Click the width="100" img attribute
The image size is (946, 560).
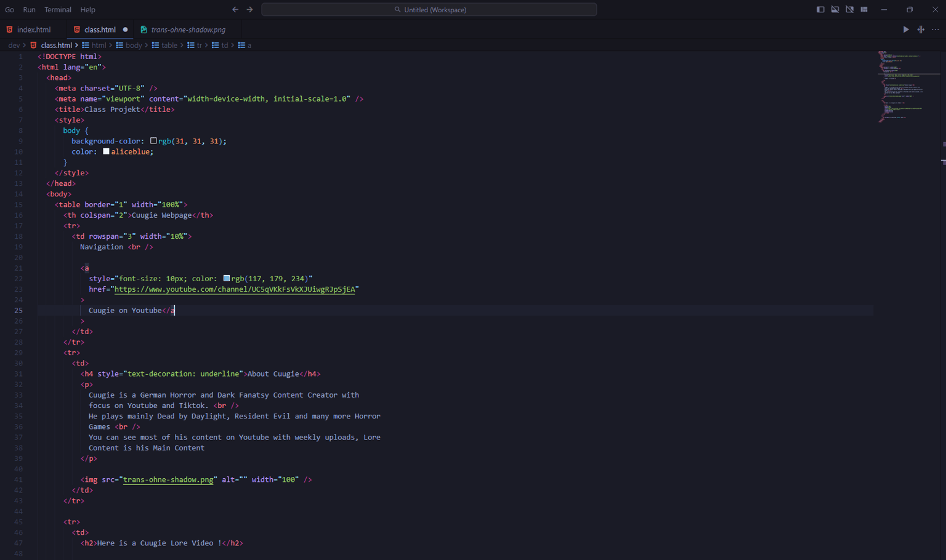coord(275,480)
